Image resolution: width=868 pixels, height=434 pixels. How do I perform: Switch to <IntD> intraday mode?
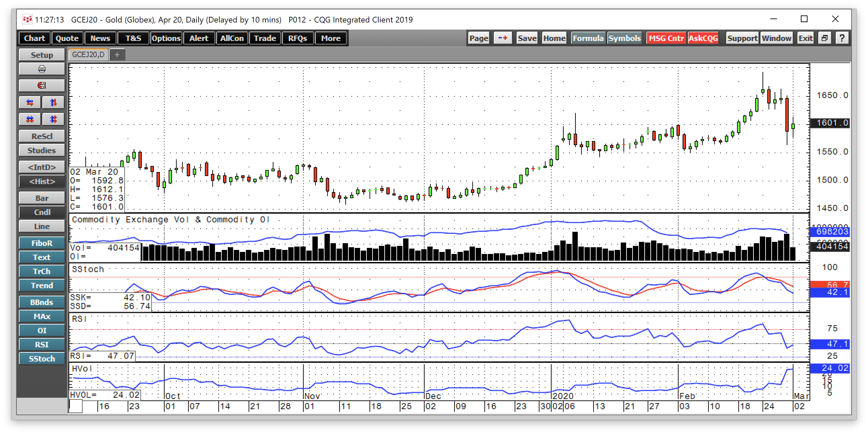[42, 167]
